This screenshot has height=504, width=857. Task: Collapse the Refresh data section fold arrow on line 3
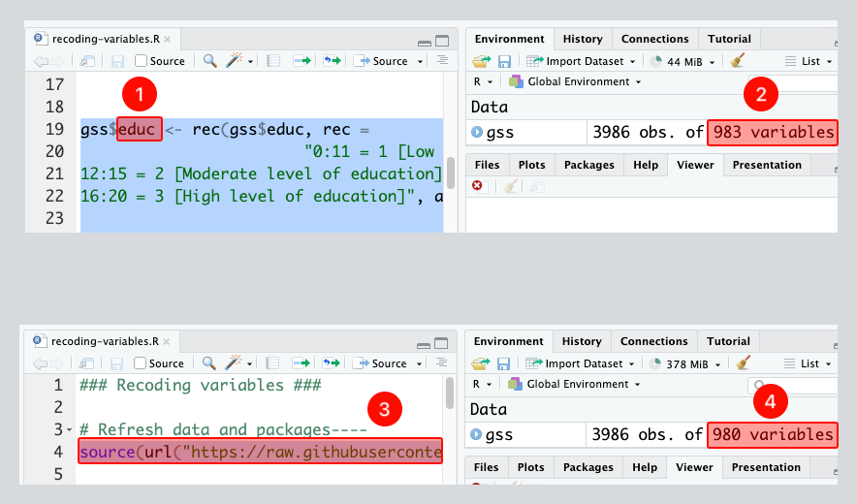[x=70, y=430]
